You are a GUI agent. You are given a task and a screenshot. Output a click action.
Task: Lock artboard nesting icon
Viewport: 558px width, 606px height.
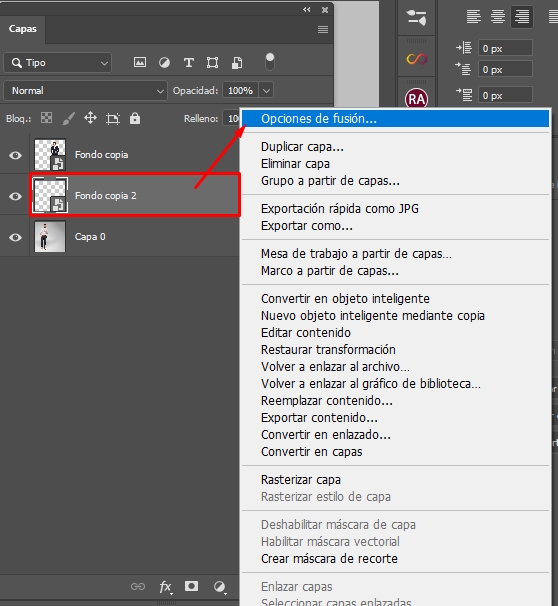coord(113,119)
